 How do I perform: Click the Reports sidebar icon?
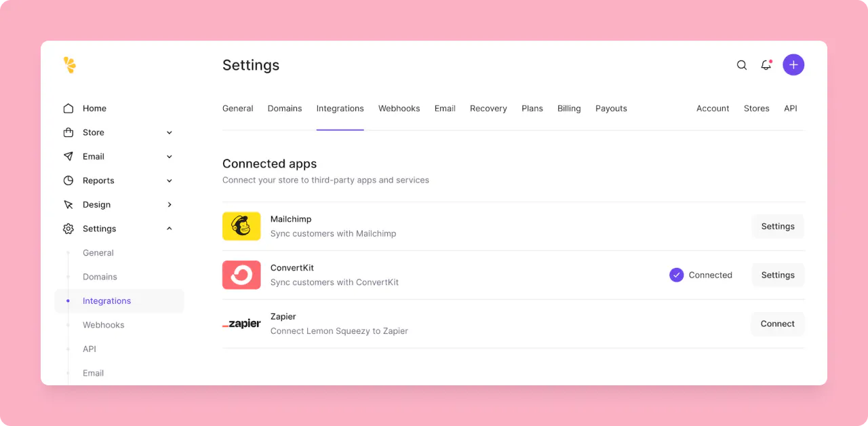pyautogui.click(x=68, y=180)
